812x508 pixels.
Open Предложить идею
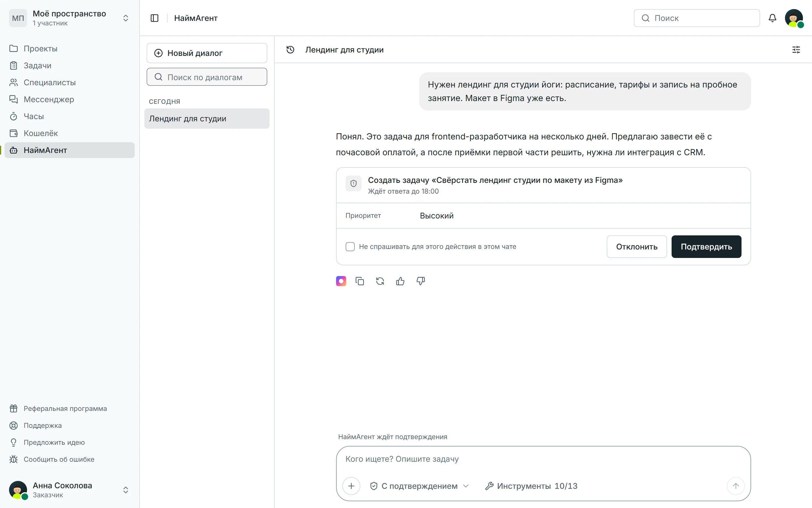[x=69, y=443]
